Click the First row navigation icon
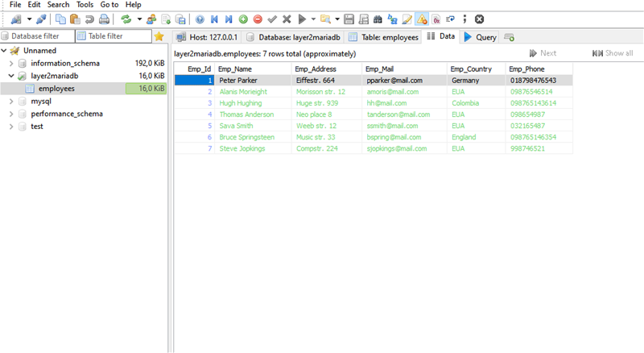644x353 pixels. [x=214, y=19]
